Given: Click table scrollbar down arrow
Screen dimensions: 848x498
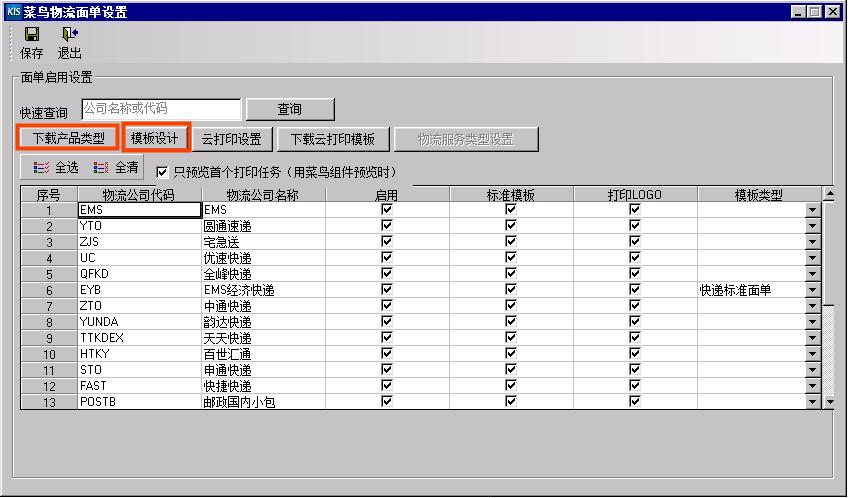Looking at the screenshot, I should click(829, 402).
